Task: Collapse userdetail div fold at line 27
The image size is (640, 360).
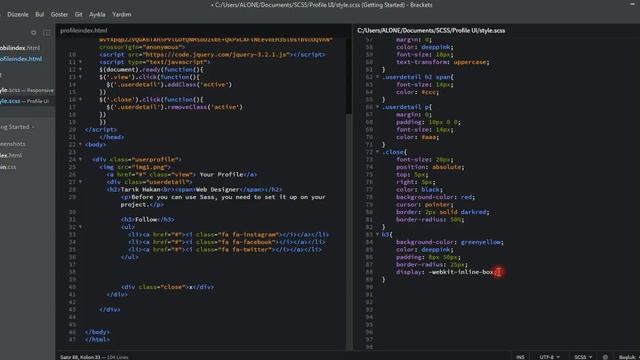Action: [80, 182]
